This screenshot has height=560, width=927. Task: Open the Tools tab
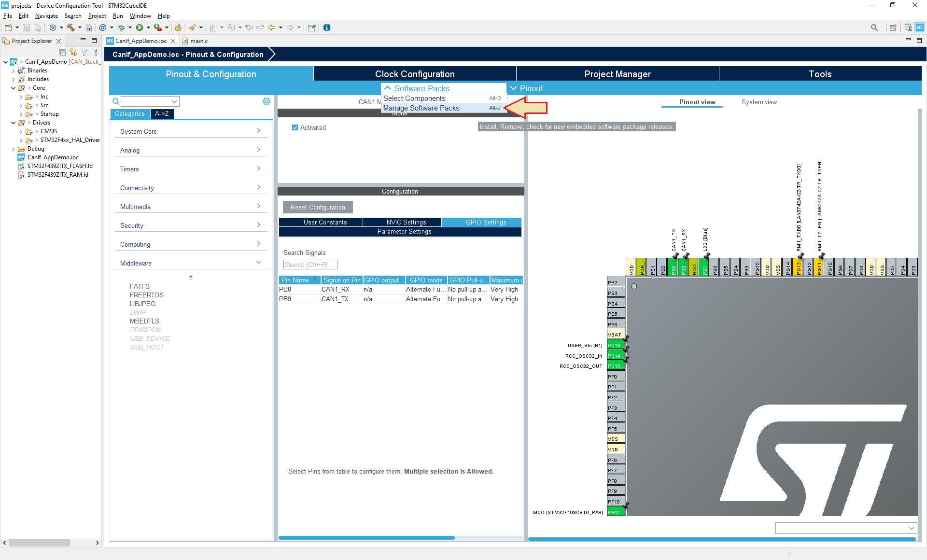click(820, 74)
